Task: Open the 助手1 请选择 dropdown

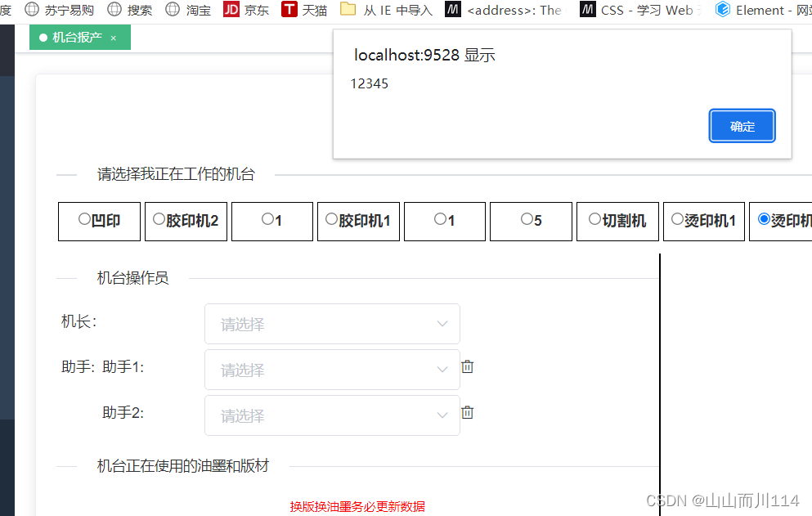Action: click(331, 370)
